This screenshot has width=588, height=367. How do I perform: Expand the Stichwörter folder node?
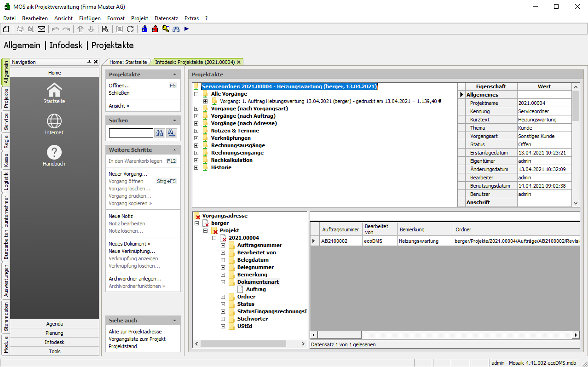[x=223, y=319]
